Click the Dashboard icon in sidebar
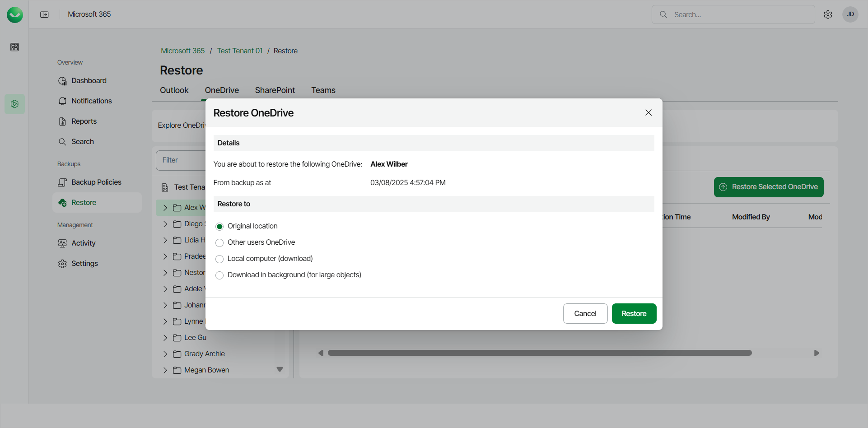The height and width of the screenshot is (428, 868). tap(62, 81)
